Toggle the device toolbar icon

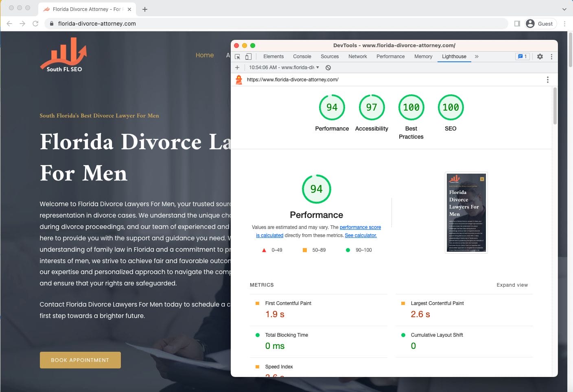(248, 57)
